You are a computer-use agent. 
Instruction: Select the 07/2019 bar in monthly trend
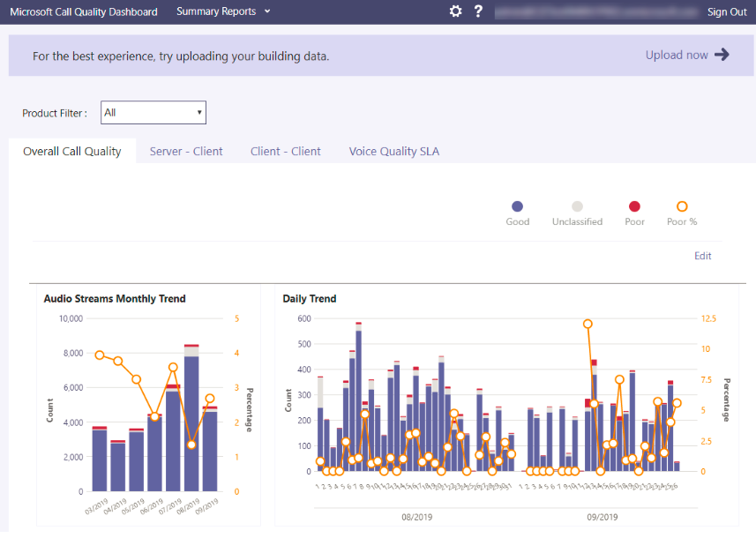click(x=173, y=437)
